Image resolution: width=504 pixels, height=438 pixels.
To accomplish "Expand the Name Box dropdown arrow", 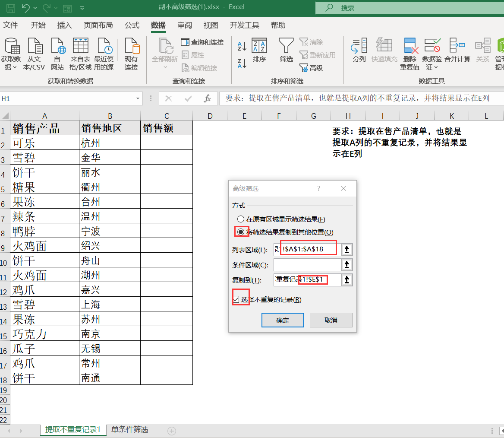I will click(138, 98).
